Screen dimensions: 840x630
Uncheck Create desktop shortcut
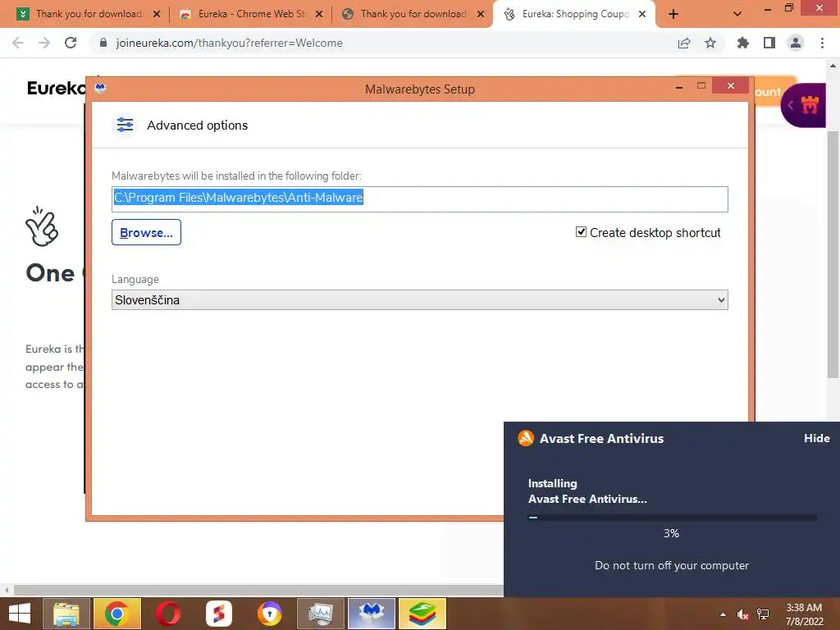[581, 232]
